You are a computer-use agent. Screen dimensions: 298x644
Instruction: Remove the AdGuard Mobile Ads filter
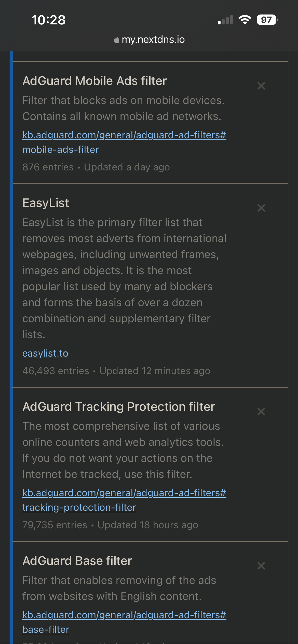tap(261, 86)
